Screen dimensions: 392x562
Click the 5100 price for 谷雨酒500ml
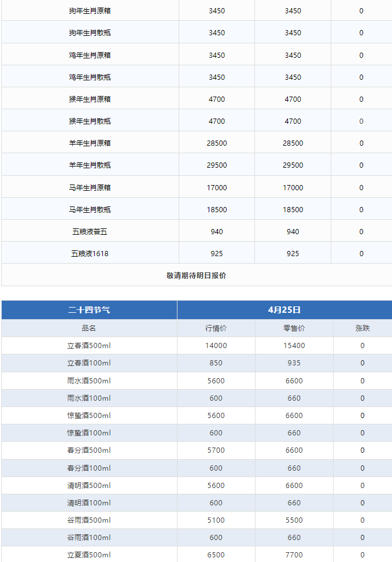tap(216, 520)
